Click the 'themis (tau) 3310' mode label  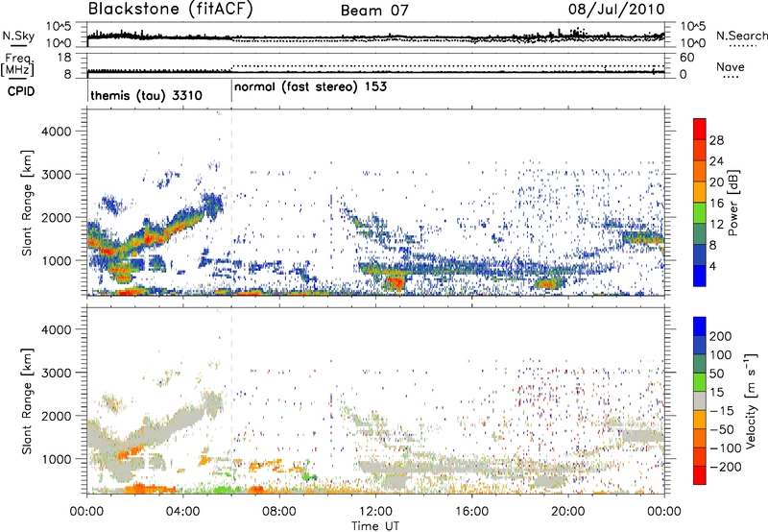click(x=147, y=95)
